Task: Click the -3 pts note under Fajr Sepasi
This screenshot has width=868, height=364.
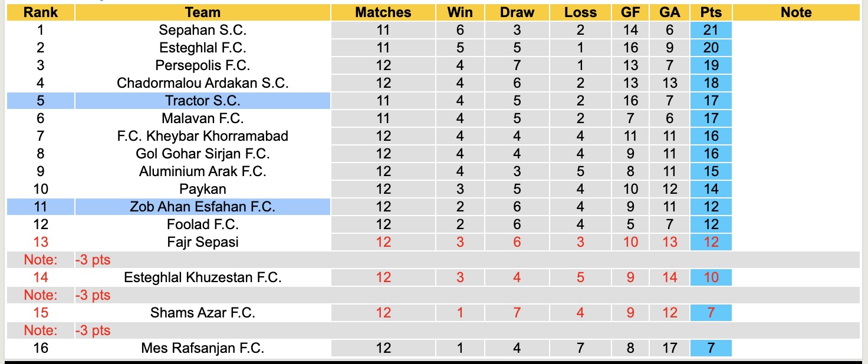Action: [93, 260]
